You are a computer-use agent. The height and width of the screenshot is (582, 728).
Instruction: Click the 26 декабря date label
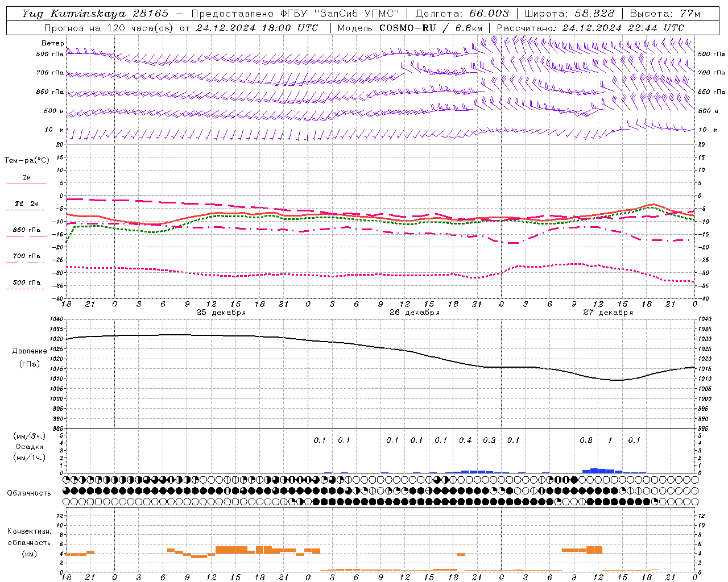point(415,313)
